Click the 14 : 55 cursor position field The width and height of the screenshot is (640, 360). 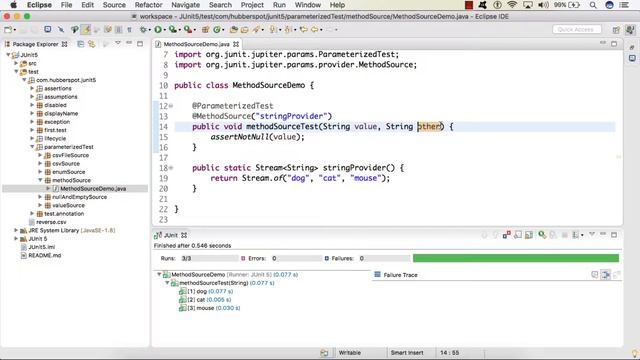point(449,353)
